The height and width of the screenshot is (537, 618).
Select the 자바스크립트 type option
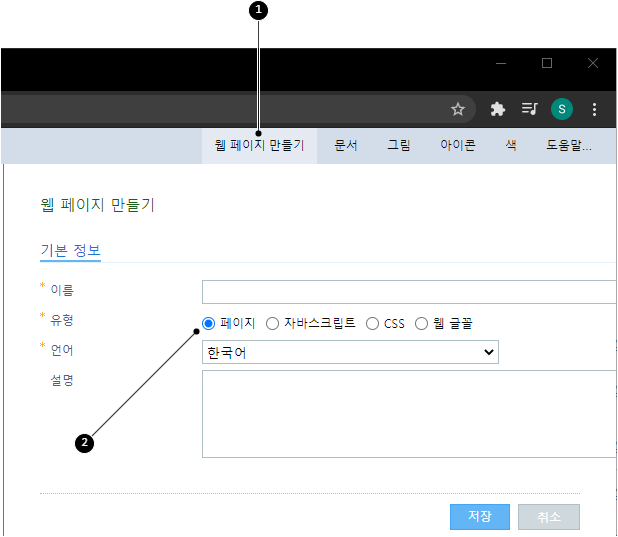pos(272,324)
